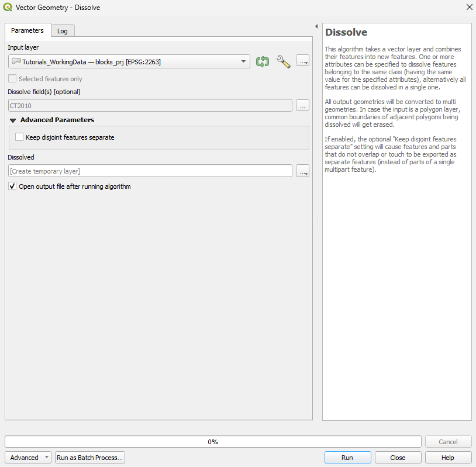Click the 0% progress bar

click(x=213, y=441)
